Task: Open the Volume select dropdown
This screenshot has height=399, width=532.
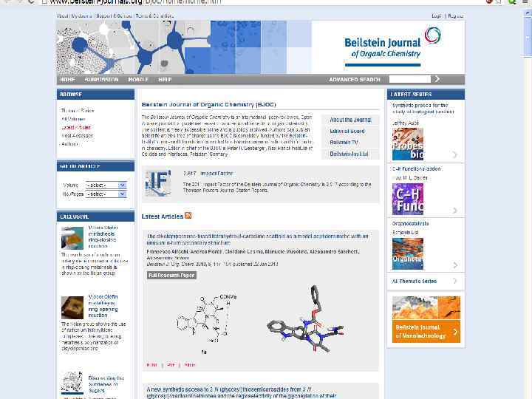Action: [x=106, y=185]
